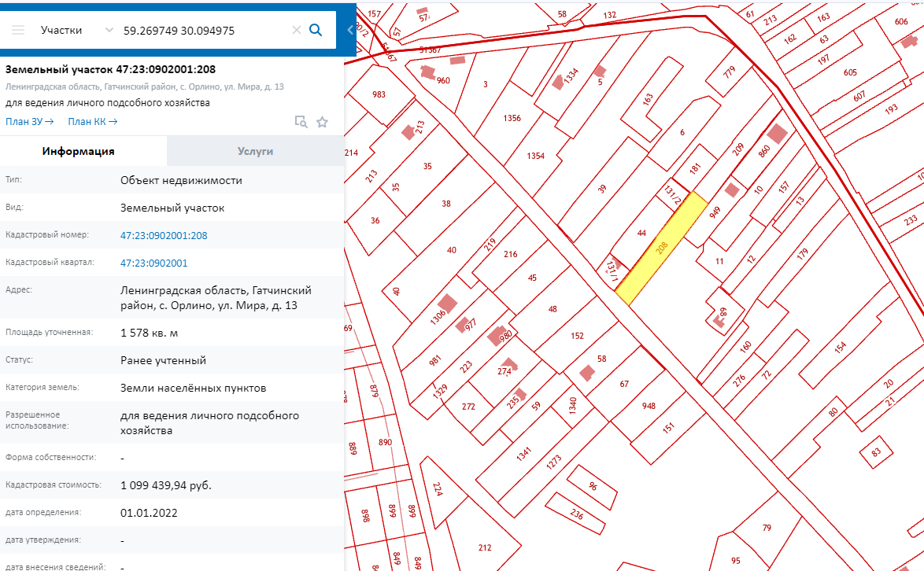This screenshot has height=571, width=924.
Task: Click the status value Ранее учтенный
Action: point(163,360)
